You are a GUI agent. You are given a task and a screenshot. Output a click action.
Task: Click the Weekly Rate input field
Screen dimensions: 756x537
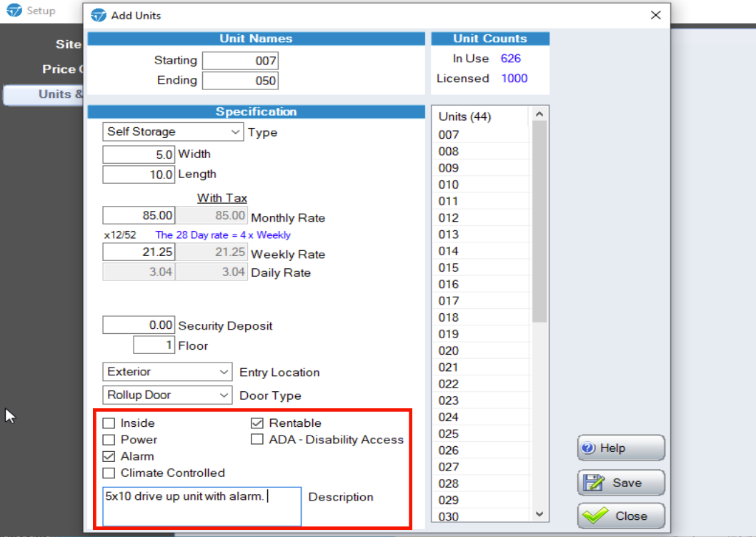click(x=139, y=252)
